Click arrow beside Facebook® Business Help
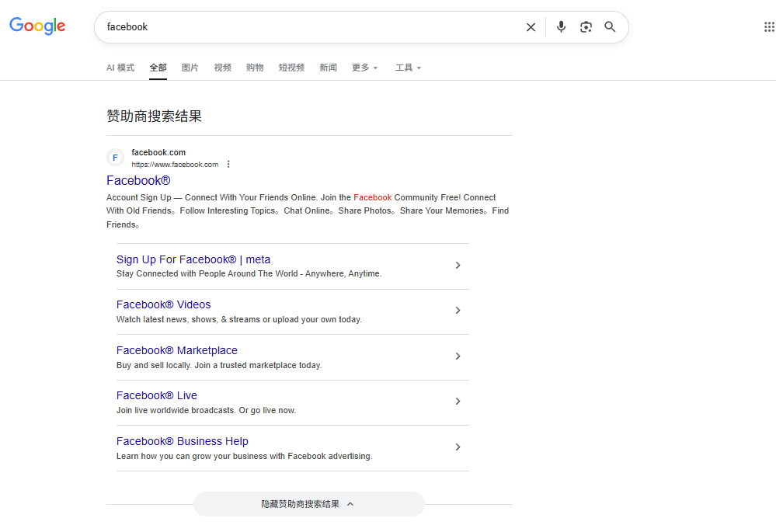Image resolution: width=776 pixels, height=532 pixels. [458, 447]
